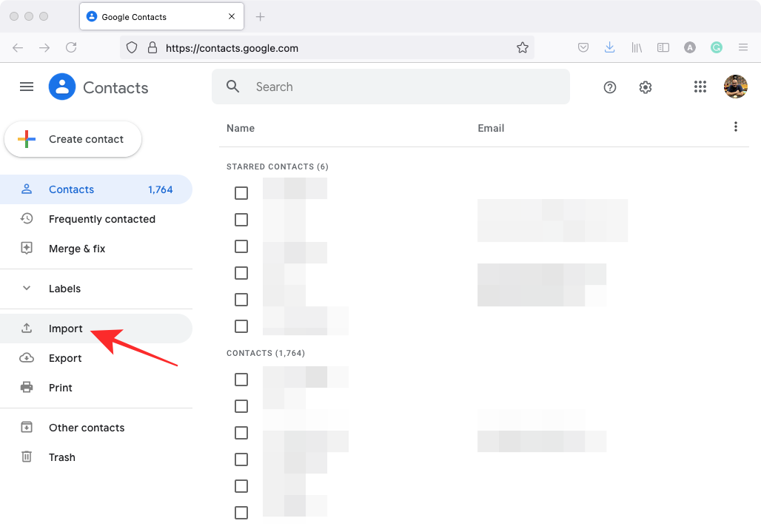Bookmark this page with star icon
Image resolution: width=761 pixels, height=532 pixels.
click(x=523, y=48)
